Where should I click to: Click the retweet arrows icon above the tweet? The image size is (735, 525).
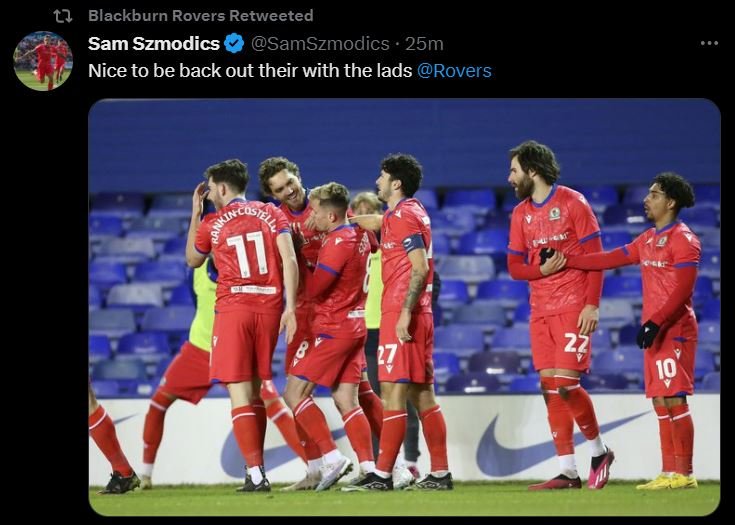[62, 16]
